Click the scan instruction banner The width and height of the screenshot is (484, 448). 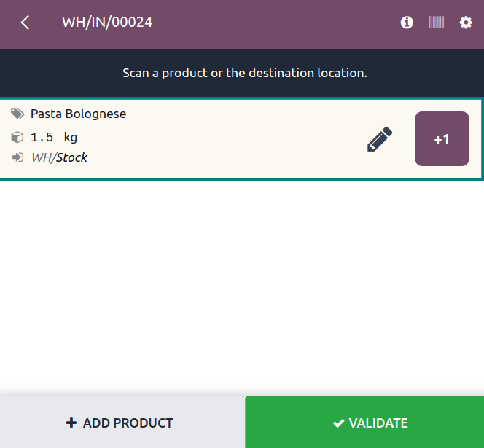pos(245,73)
